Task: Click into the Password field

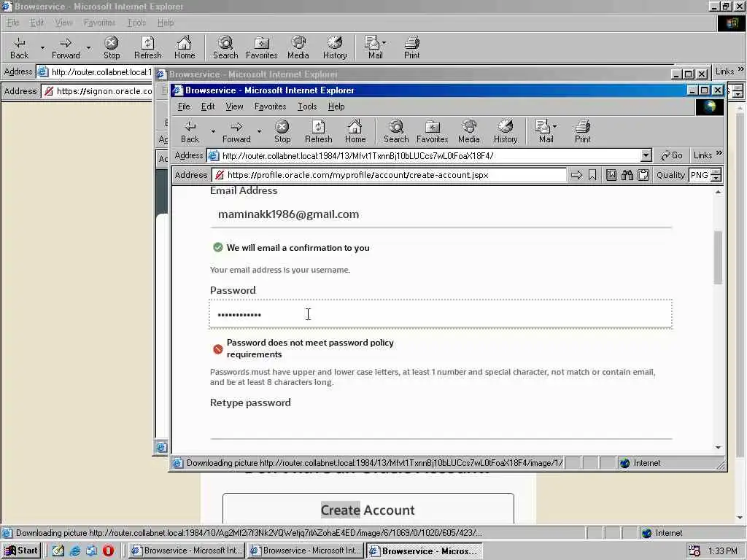Action: point(440,314)
